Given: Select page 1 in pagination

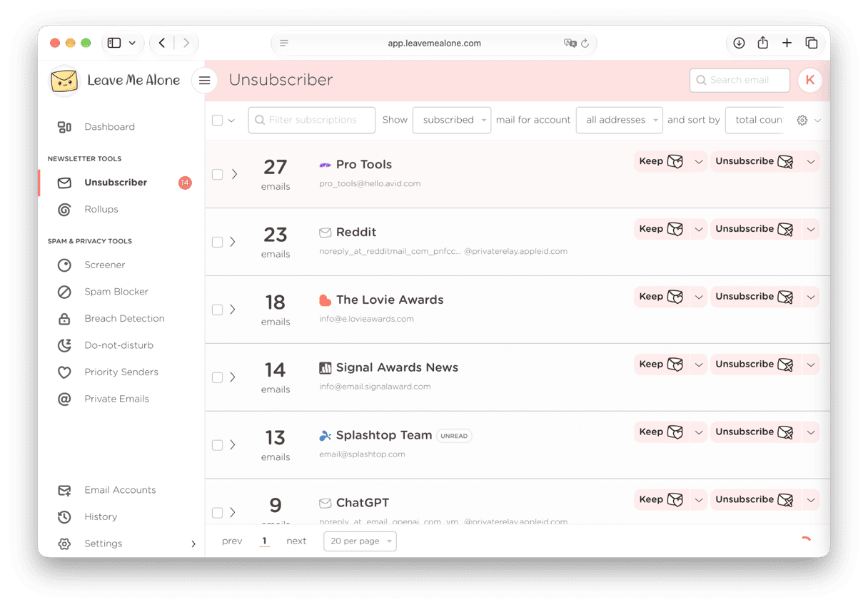Looking at the screenshot, I should (264, 541).
